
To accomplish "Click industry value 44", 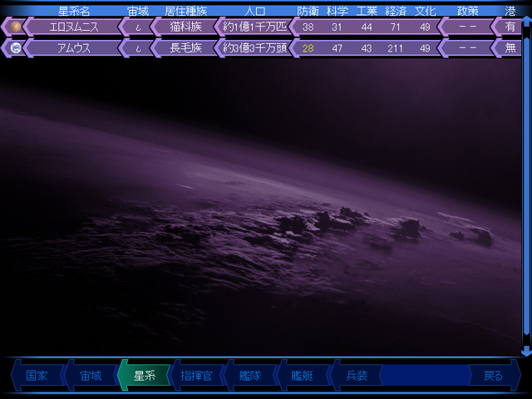I will [367, 27].
